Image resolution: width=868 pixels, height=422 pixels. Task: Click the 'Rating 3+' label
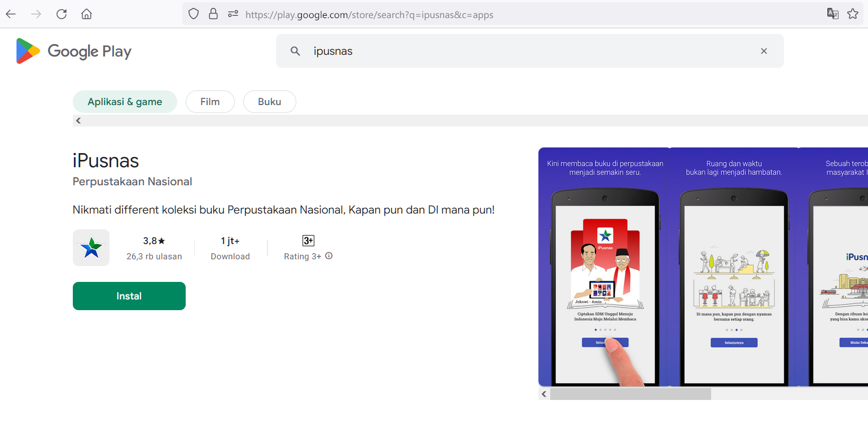pyautogui.click(x=303, y=256)
